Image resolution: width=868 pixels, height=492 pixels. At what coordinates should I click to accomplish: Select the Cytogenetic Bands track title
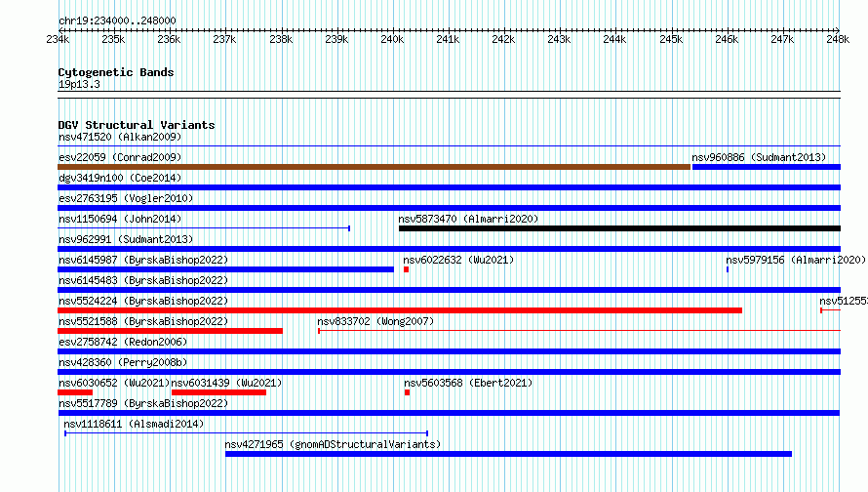116,72
